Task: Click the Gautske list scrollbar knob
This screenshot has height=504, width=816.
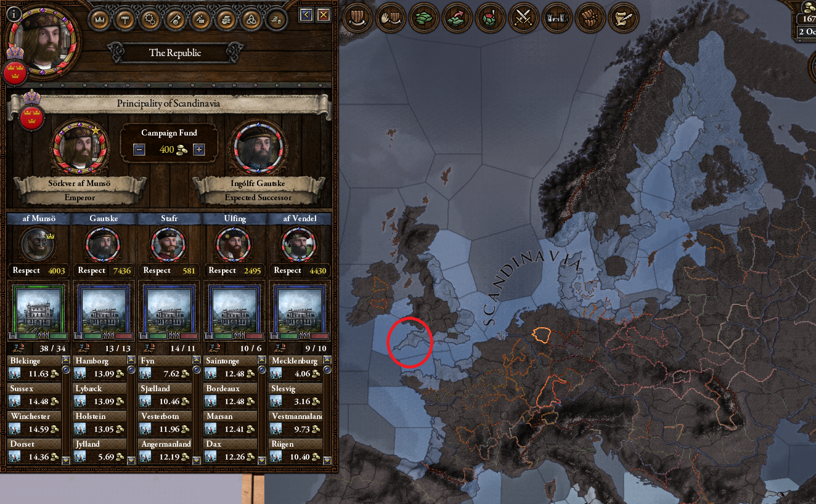Action: (131, 370)
